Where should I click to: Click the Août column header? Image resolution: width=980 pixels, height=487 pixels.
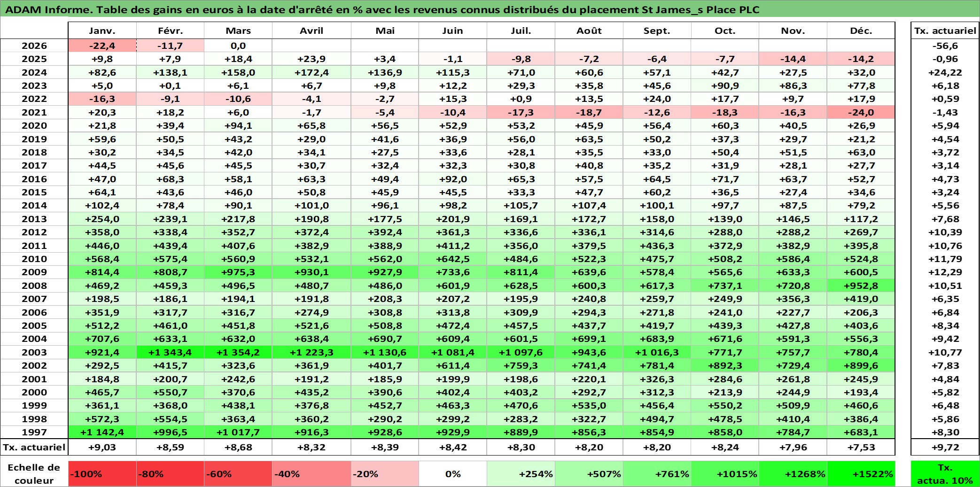pos(589,31)
